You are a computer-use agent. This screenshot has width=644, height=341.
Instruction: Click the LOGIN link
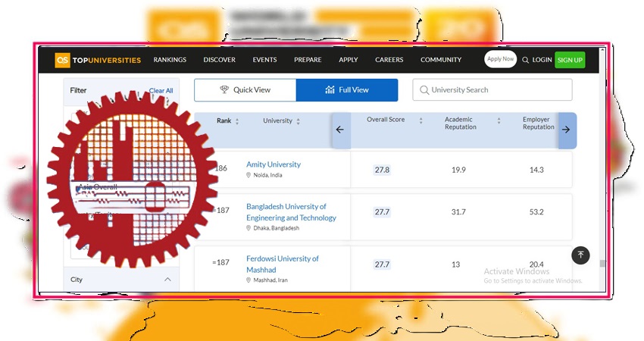click(x=542, y=60)
